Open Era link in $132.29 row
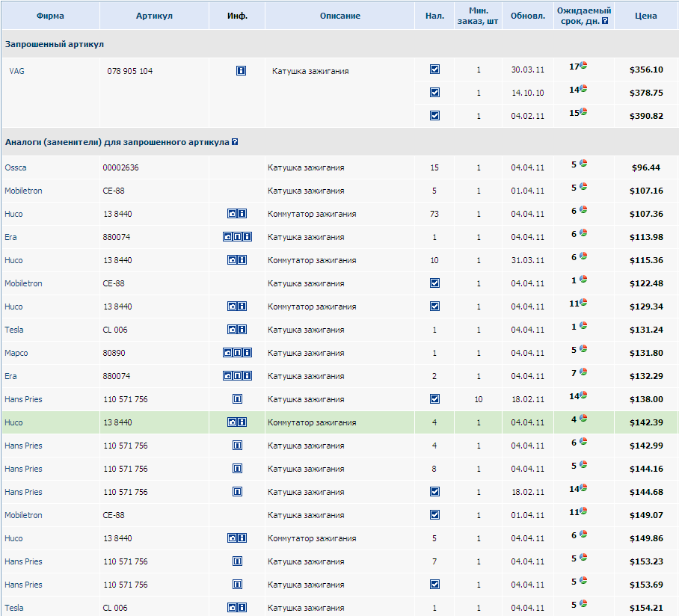679x616 pixels. pyautogui.click(x=10, y=376)
